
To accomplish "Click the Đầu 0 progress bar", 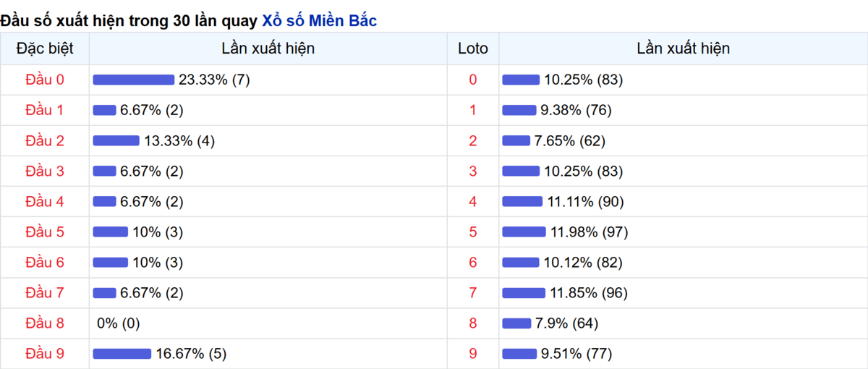I will (134, 80).
